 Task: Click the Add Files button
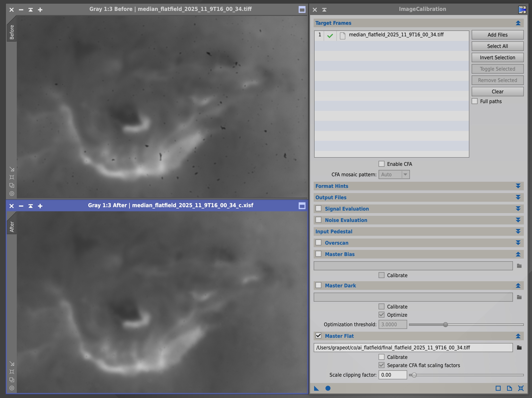tap(497, 35)
